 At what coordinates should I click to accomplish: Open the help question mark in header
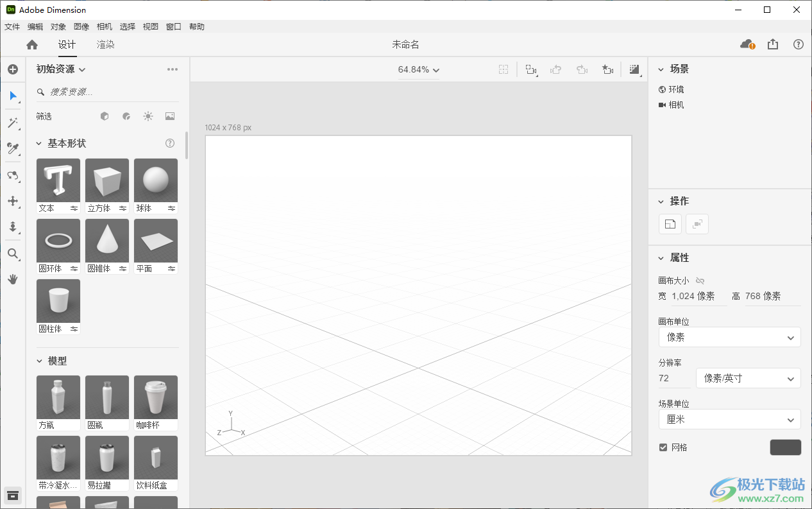(799, 44)
